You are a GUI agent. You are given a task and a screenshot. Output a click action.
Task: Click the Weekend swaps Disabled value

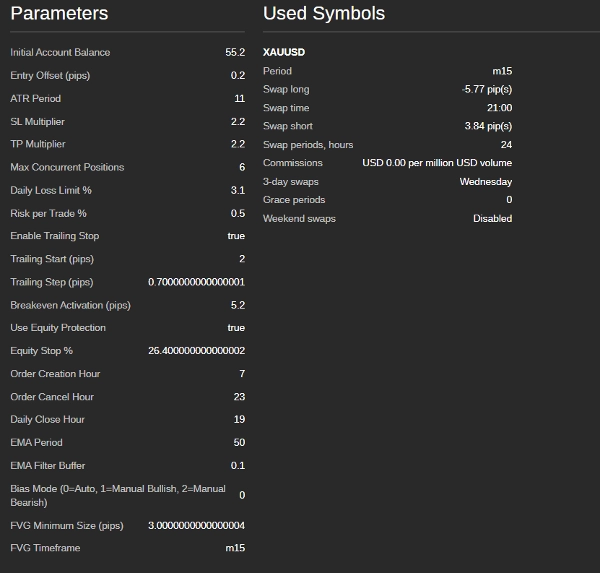coord(492,218)
